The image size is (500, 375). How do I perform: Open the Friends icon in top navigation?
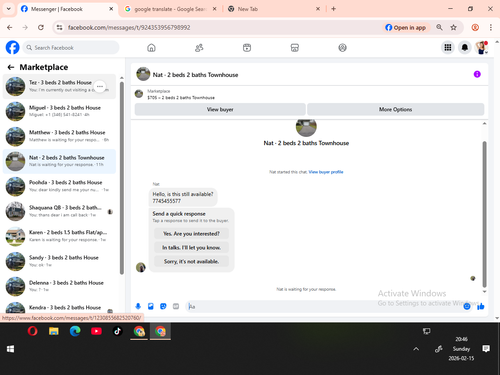pos(199,48)
